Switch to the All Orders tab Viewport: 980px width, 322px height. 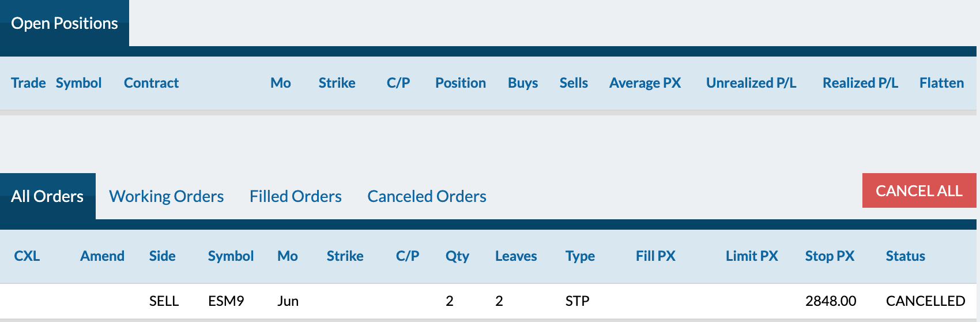pos(48,196)
